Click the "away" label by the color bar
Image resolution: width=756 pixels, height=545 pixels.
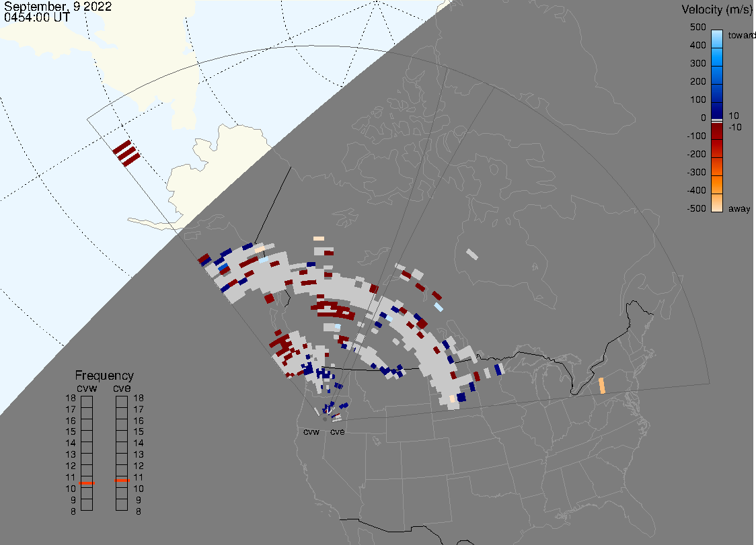[x=739, y=208]
